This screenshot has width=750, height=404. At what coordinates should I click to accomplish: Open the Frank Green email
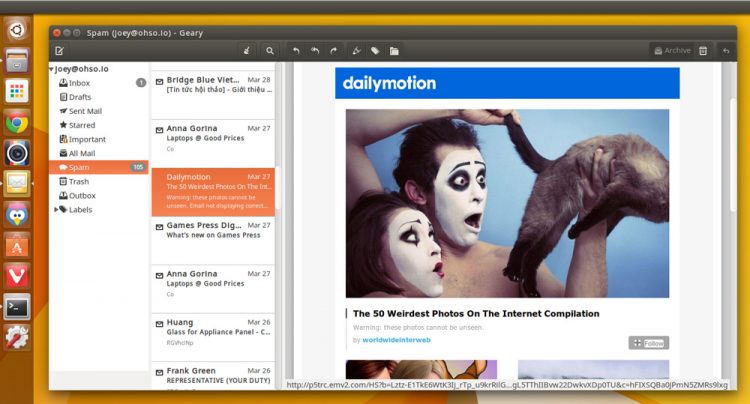(213, 376)
